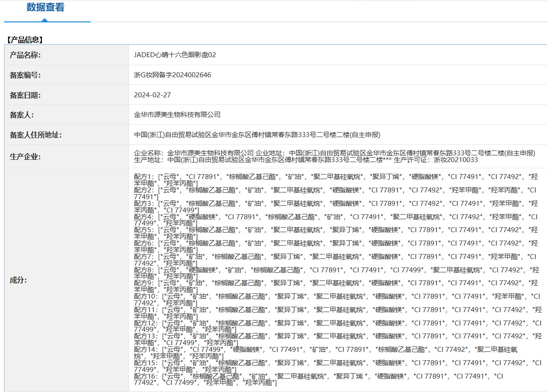Click the 生产企业 label cell
This screenshot has width=547, height=392.
tap(67, 157)
